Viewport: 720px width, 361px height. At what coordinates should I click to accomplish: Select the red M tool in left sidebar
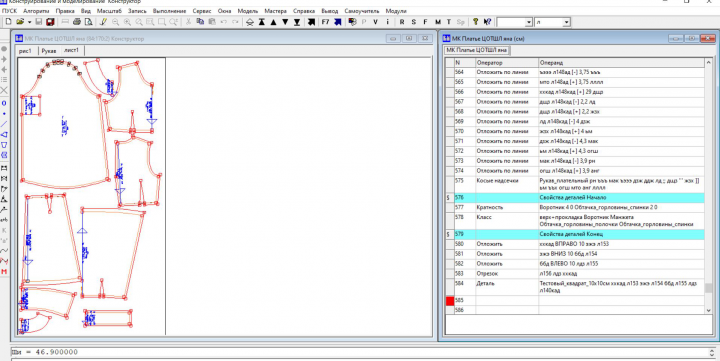[4, 272]
